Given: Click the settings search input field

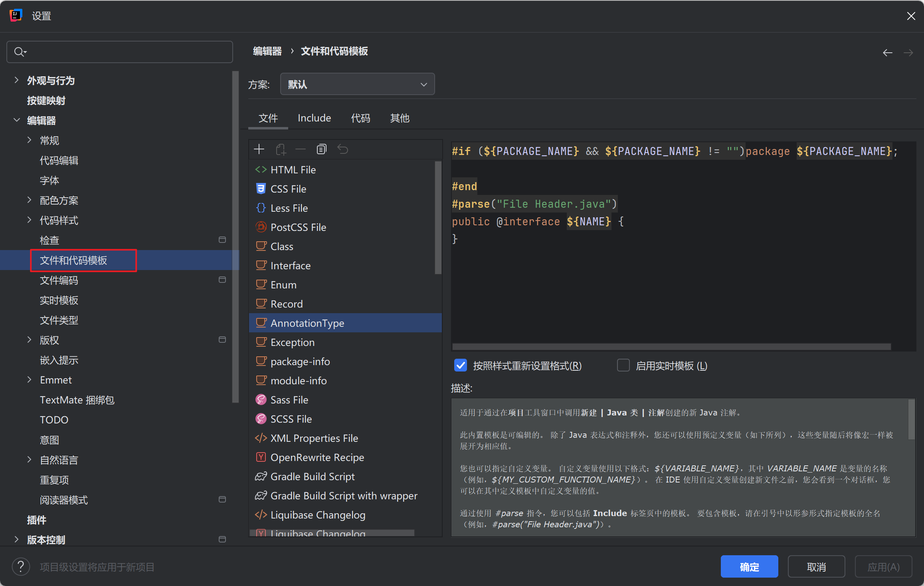Looking at the screenshot, I should tap(120, 52).
